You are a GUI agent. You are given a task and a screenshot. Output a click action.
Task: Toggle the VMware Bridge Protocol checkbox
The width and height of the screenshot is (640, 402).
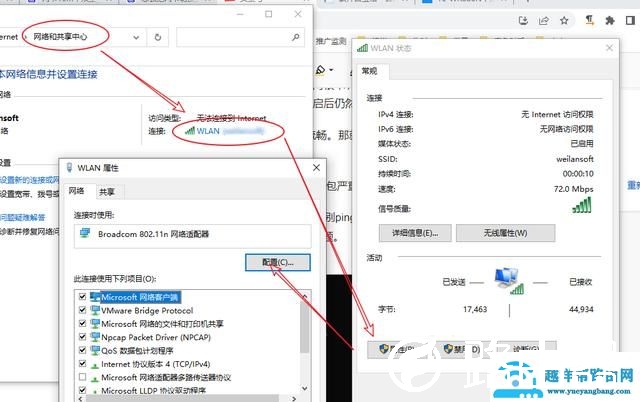click(x=82, y=310)
